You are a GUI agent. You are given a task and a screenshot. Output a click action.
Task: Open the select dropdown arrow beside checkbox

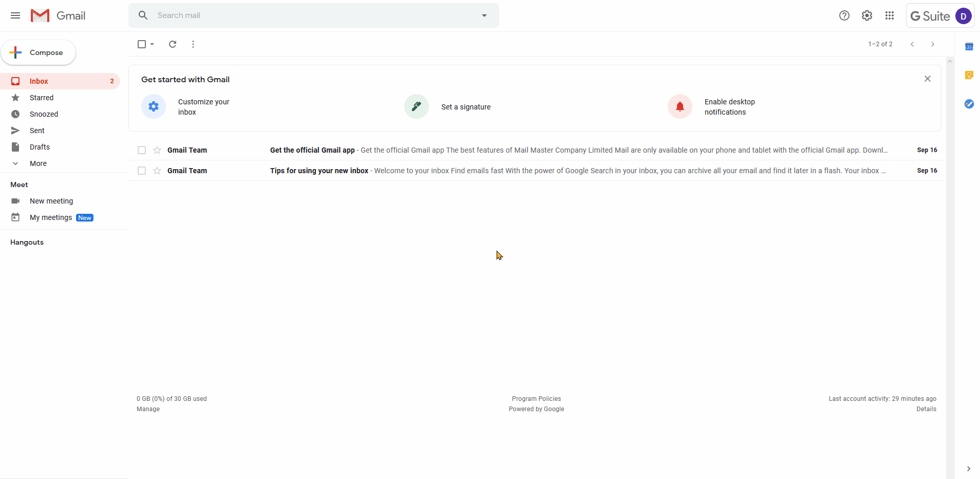pyautogui.click(x=152, y=44)
